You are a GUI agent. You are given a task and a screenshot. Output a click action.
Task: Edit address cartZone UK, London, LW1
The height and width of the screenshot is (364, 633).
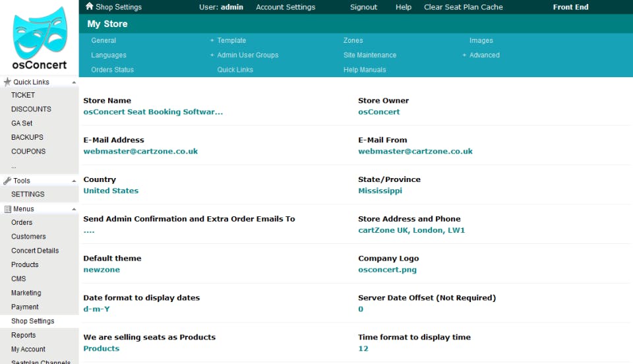[411, 230]
